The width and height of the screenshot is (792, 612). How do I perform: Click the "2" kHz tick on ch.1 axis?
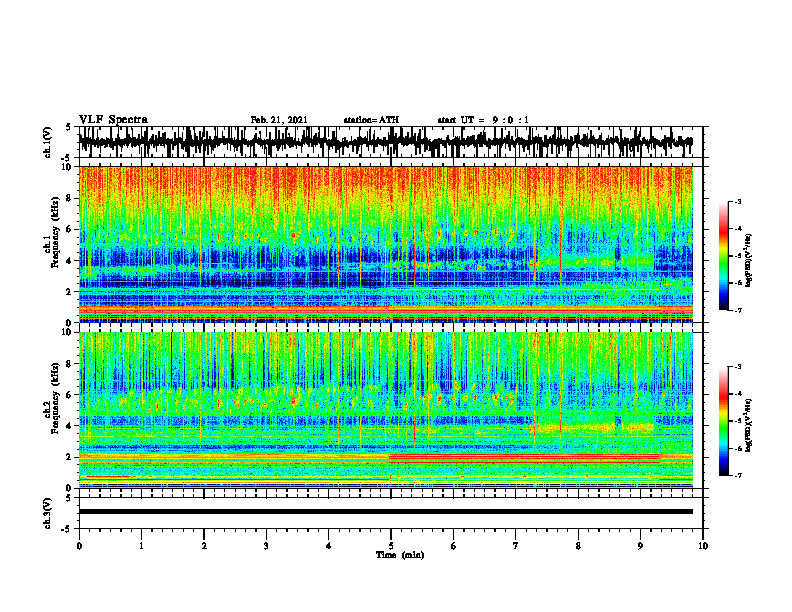tap(69, 291)
